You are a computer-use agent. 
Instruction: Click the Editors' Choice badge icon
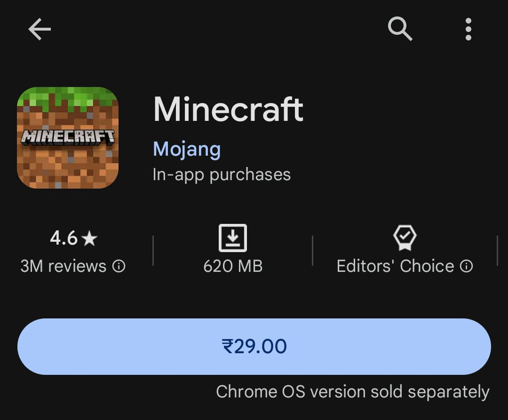point(405,238)
